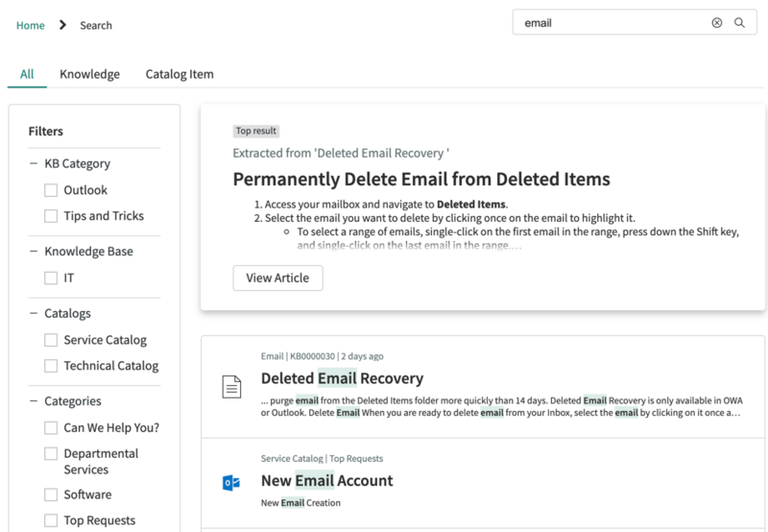The width and height of the screenshot is (768, 532).
Task: Check the Tips and Tricks filter
Action: click(51, 216)
